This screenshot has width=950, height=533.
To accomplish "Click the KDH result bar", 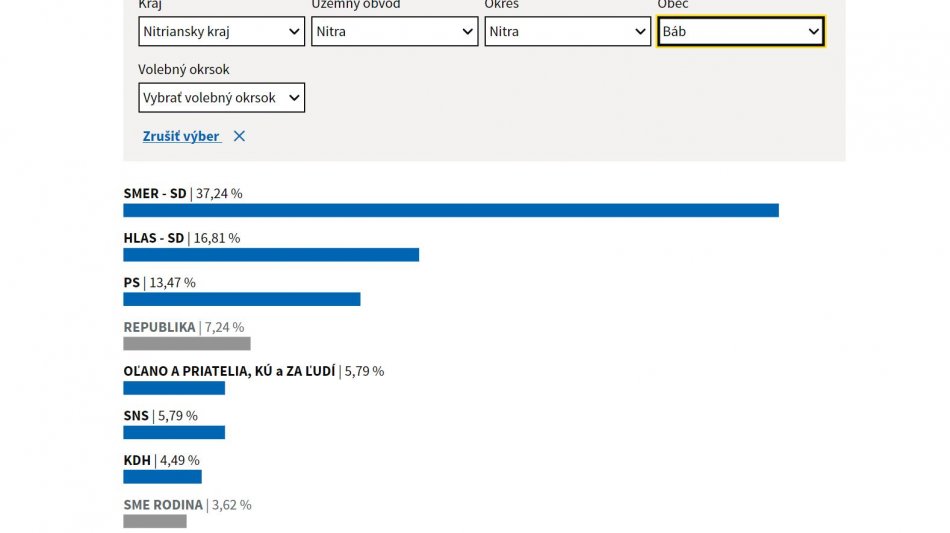I will 162,477.
